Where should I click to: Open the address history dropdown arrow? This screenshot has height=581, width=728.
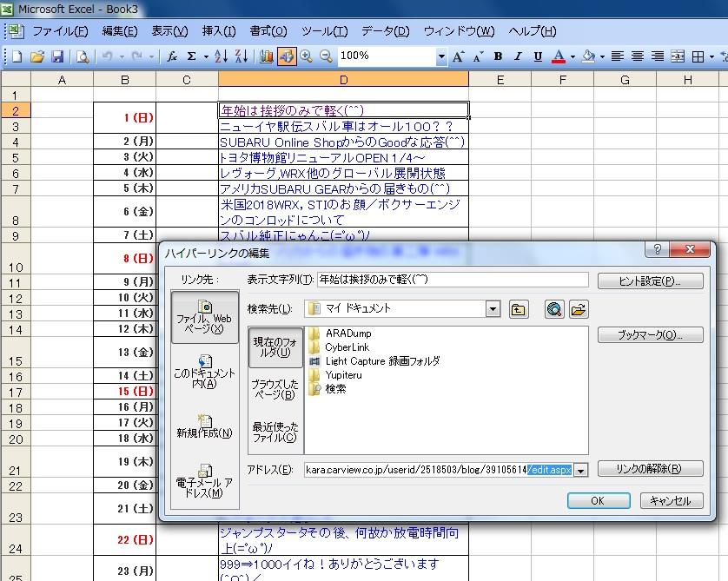[580, 470]
